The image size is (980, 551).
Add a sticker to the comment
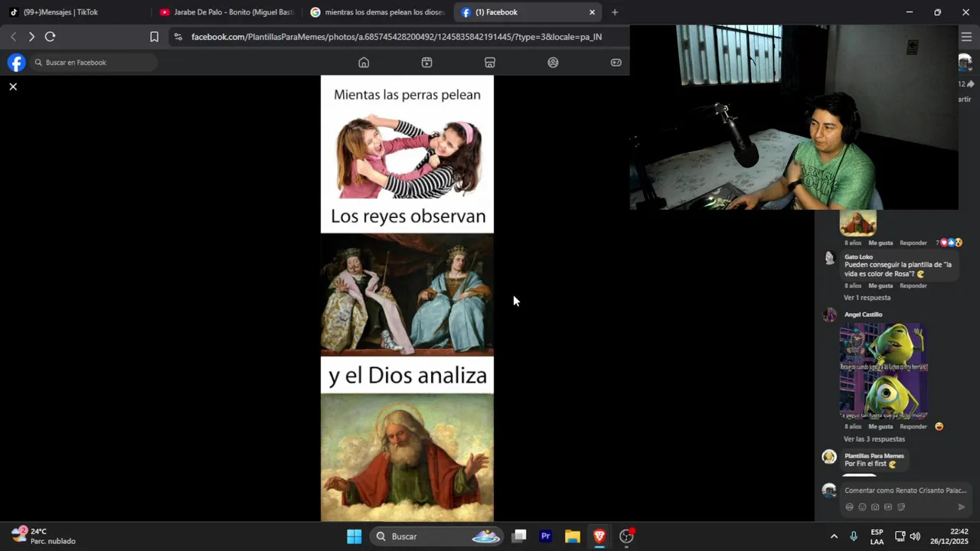coord(901,507)
